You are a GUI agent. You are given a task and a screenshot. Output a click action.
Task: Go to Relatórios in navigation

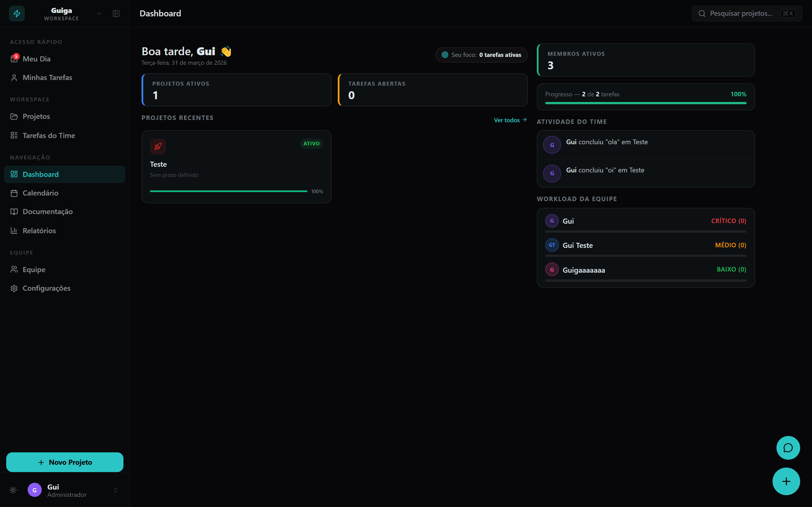[39, 231]
